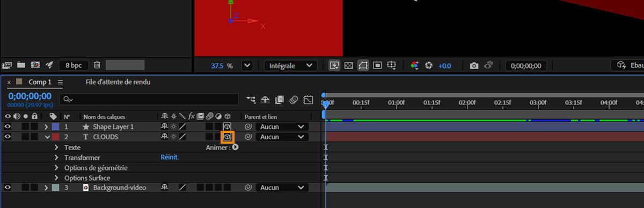
Task: Enable Motion Blur for the composition
Action: click(x=294, y=99)
